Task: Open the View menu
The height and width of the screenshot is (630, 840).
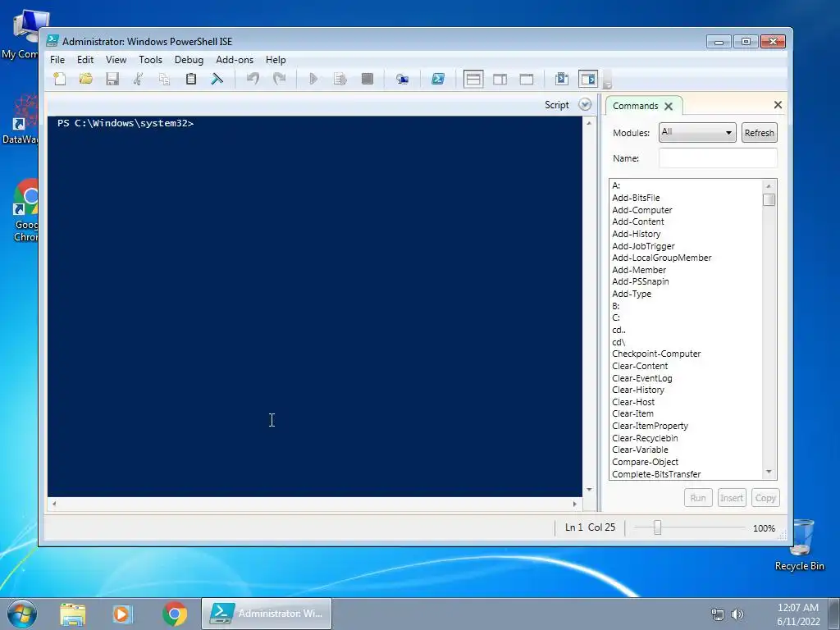Action: coord(116,60)
